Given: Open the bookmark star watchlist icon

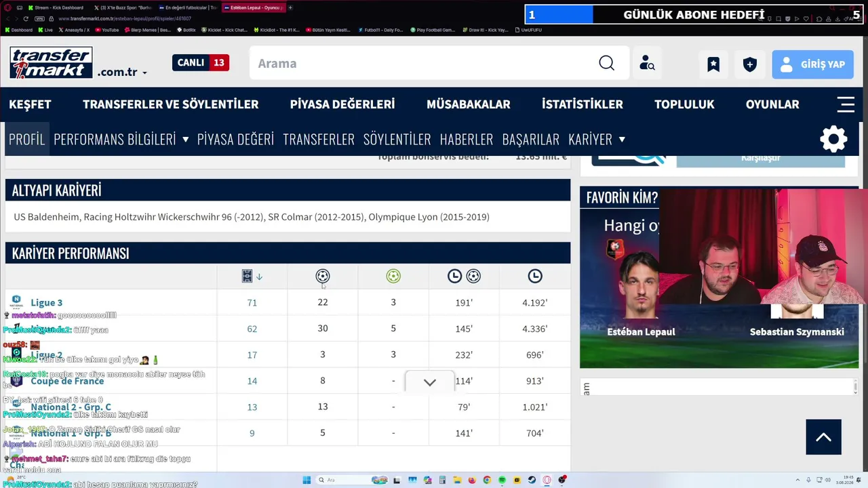Looking at the screenshot, I should [x=713, y=64].
